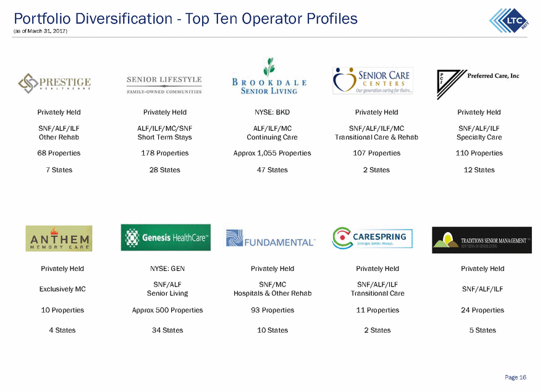Click 'ALF/ILF/MC/SNF' under Senior Lifestyle
Image resolution: width=540 pixels, height=392 pixels.
tap(165, 128)
